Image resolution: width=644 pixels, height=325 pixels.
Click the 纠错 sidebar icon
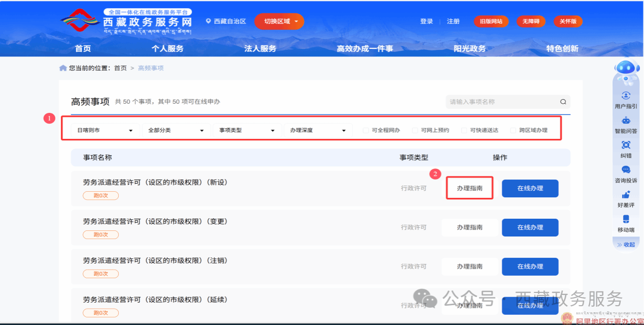coord(626,145)
